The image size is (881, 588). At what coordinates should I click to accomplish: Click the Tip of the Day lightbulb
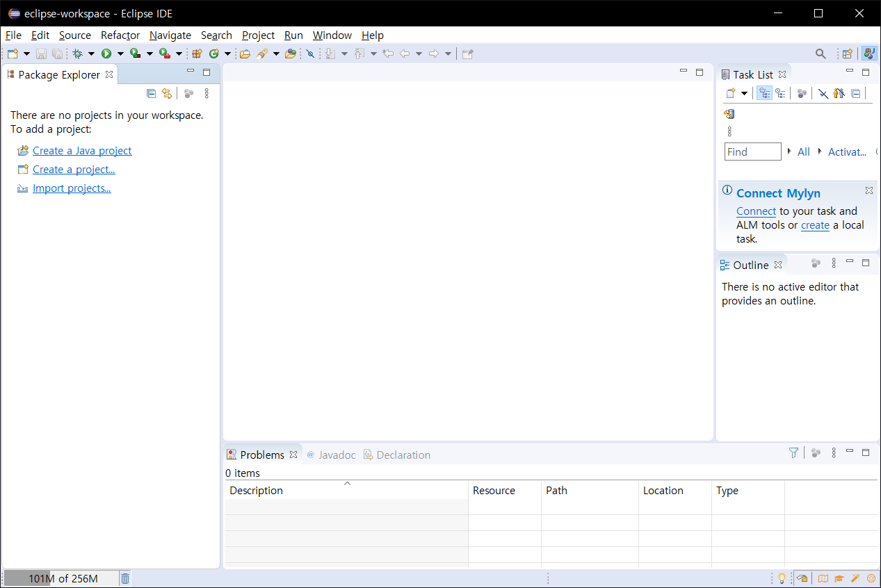782,578
